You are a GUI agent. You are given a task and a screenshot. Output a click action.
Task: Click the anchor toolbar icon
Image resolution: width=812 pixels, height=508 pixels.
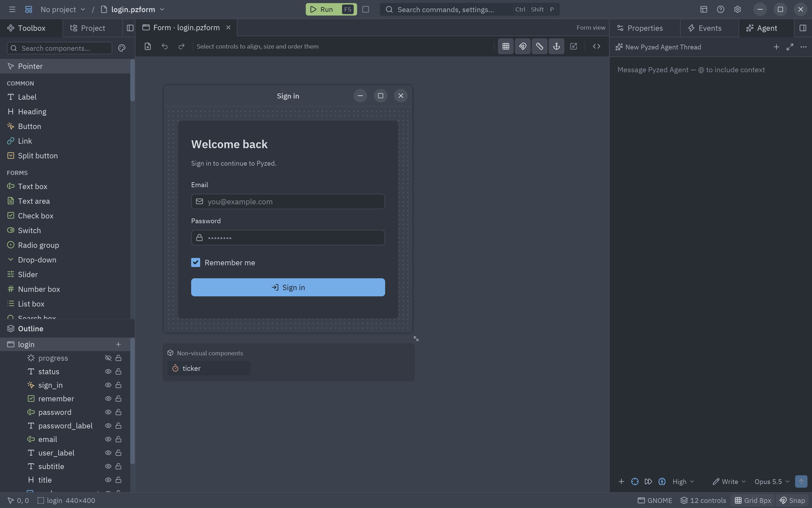pyautogui.click(x=556, y=46)
